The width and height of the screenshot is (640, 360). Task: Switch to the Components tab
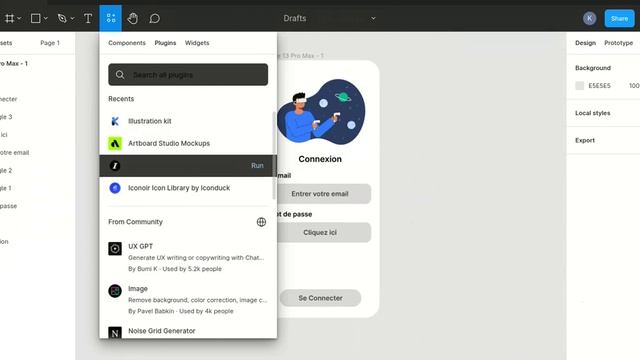click(127, 43)
